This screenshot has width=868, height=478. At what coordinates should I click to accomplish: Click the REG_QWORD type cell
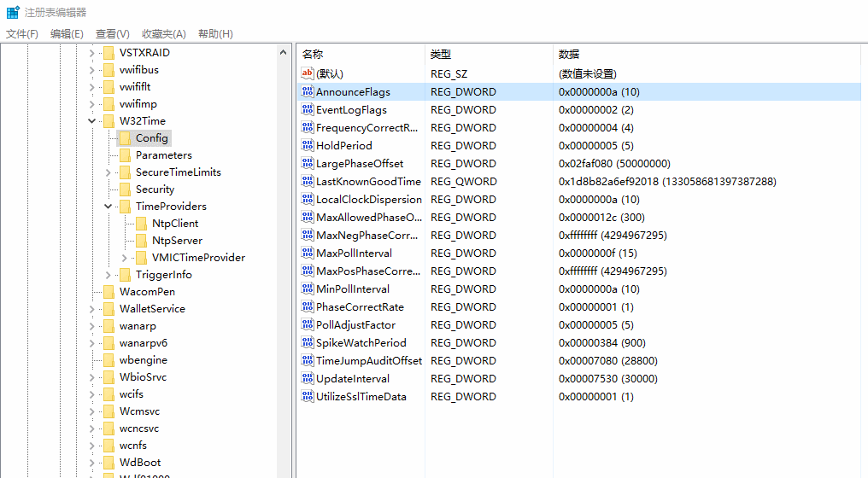point(464,182)
